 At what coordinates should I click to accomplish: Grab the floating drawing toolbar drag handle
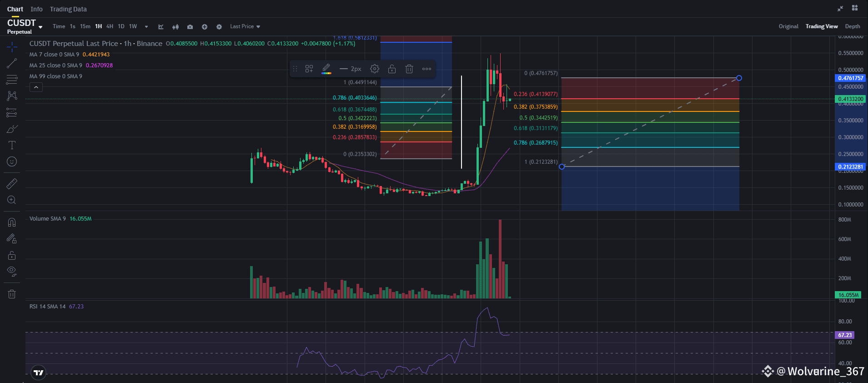(x=295, y=69)
